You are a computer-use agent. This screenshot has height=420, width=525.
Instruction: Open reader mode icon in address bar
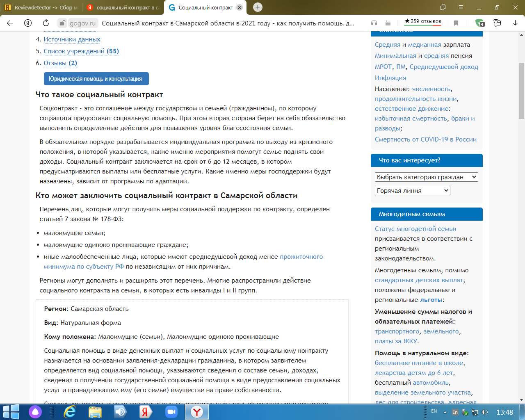click(388, 23)
